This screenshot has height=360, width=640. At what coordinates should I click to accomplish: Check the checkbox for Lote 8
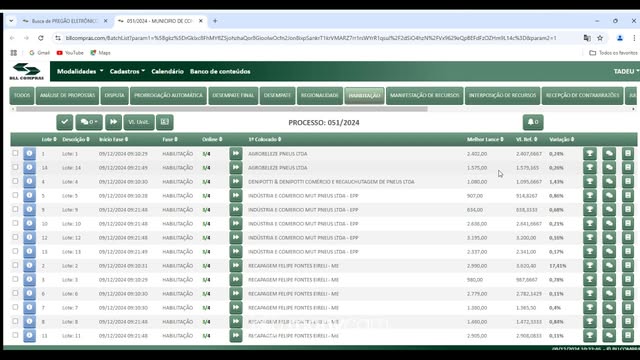tap(15, 321)
